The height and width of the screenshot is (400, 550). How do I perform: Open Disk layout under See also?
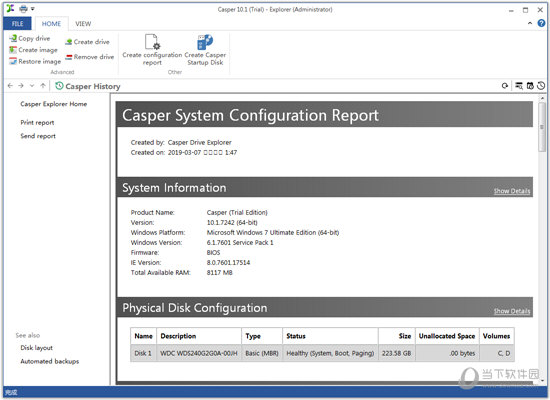36,348
